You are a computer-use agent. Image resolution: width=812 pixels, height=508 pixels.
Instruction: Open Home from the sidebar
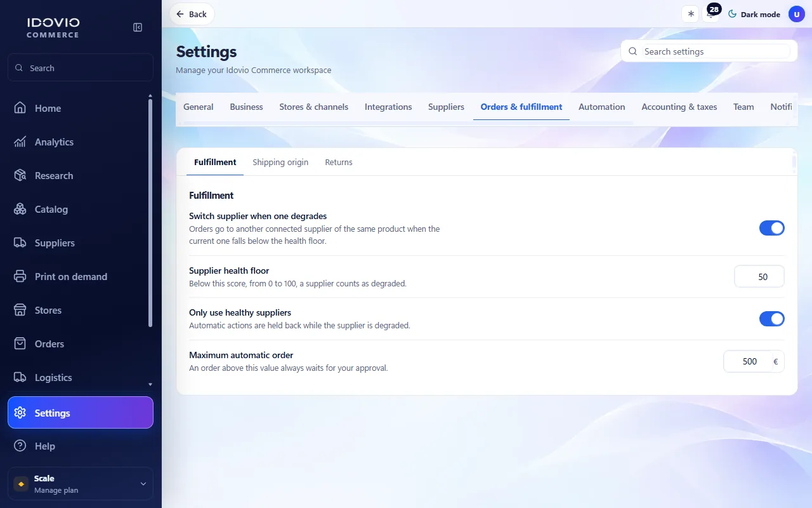click(81, 109)
